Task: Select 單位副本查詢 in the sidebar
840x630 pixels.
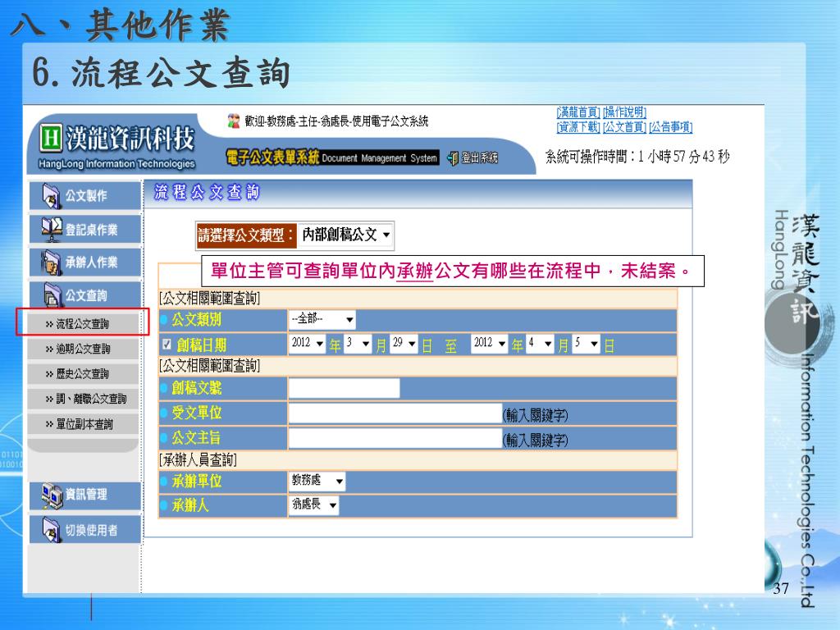Action: 83,424
